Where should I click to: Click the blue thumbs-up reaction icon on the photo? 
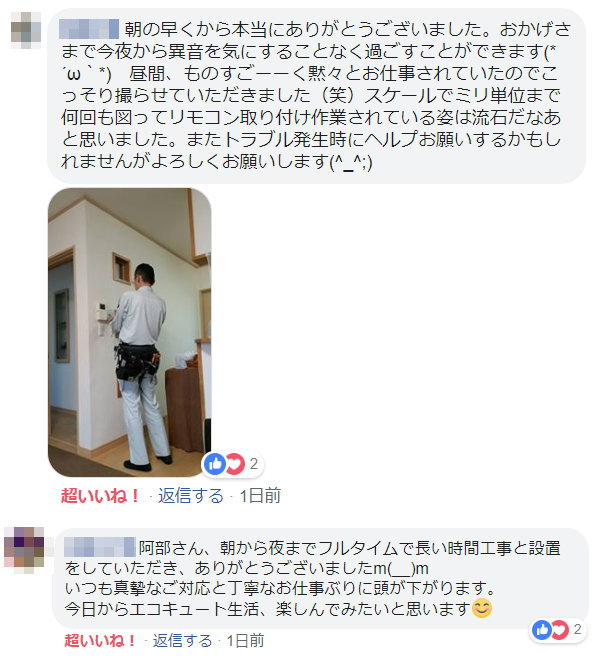pos(215,464)
